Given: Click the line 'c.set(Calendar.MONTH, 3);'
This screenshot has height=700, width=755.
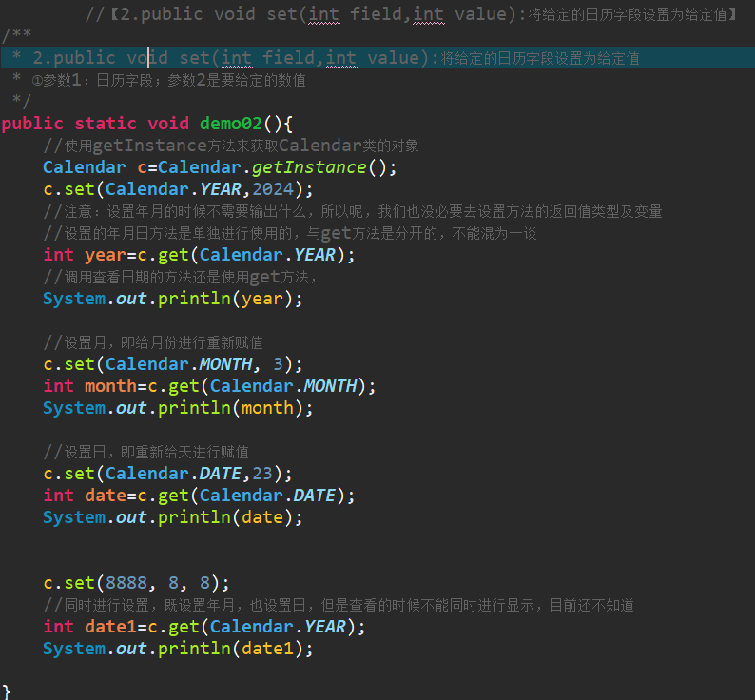Looking at the screenshot, I should 173,364.
